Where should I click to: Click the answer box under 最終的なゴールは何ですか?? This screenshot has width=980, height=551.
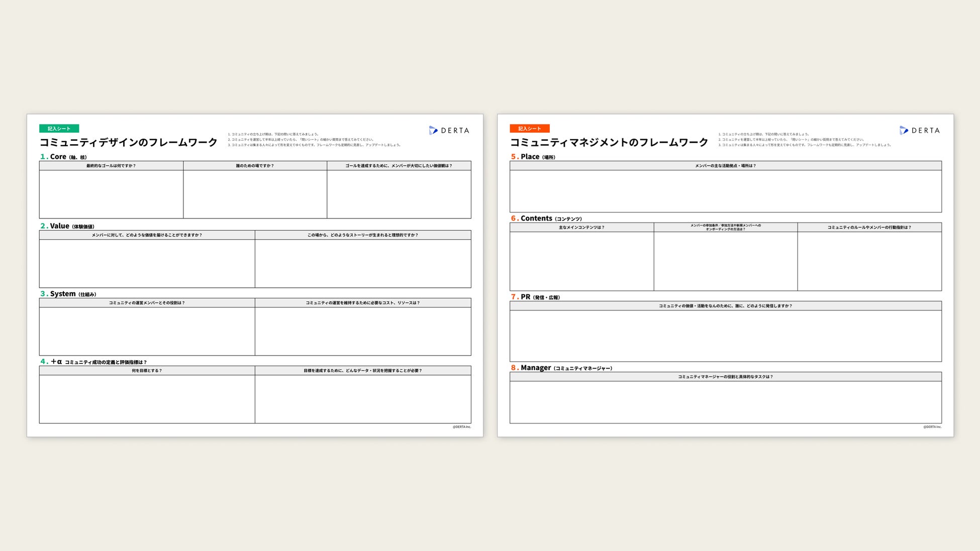(x=111, y=194)
